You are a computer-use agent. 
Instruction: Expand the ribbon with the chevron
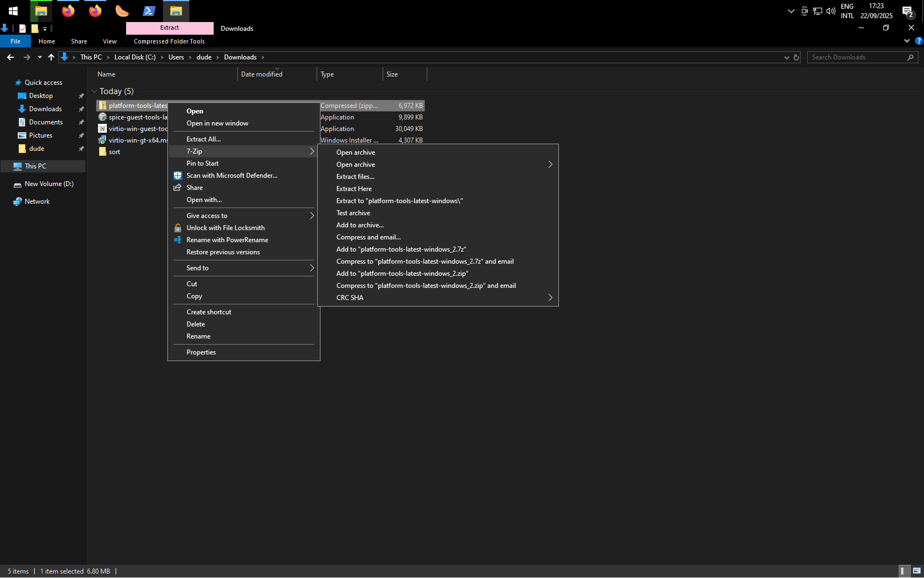pyautogui.click(x=906, y=41)
